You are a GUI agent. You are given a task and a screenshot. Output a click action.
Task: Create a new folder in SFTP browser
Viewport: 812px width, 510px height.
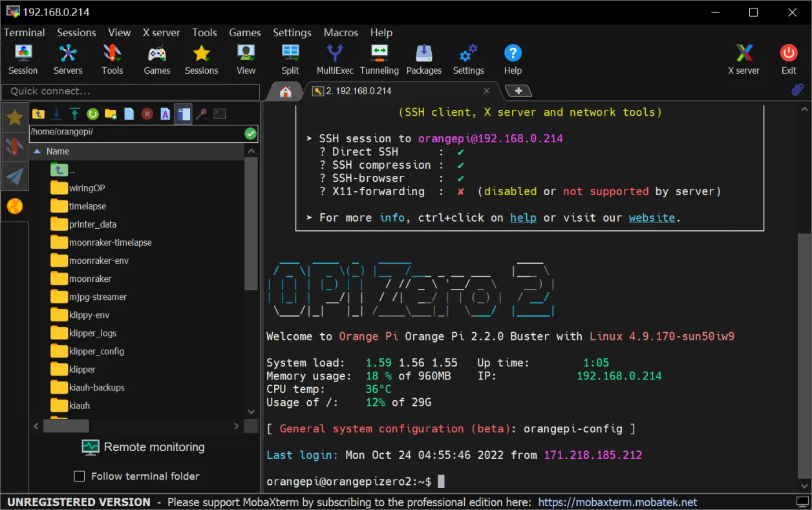point(111,114)
